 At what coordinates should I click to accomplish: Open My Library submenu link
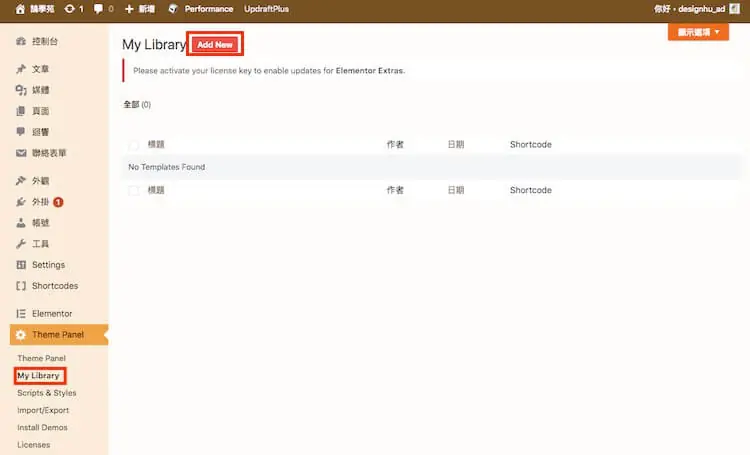(38, 376)
